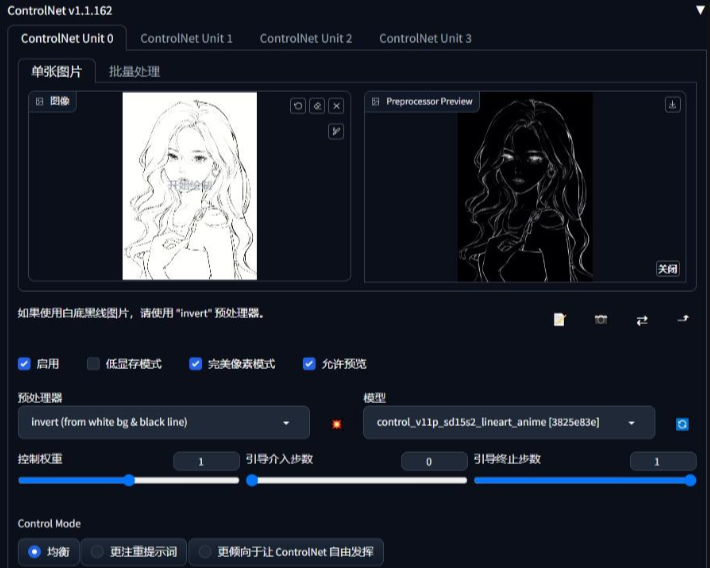Run the preprocessor with the explosion icon
Viewport: 710px width, 568px height.
(336, 424)
